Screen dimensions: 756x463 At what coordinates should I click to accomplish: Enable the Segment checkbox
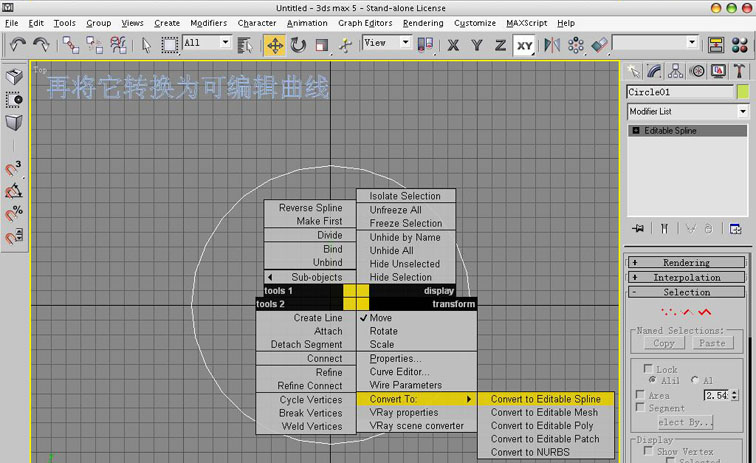point(640,408)
